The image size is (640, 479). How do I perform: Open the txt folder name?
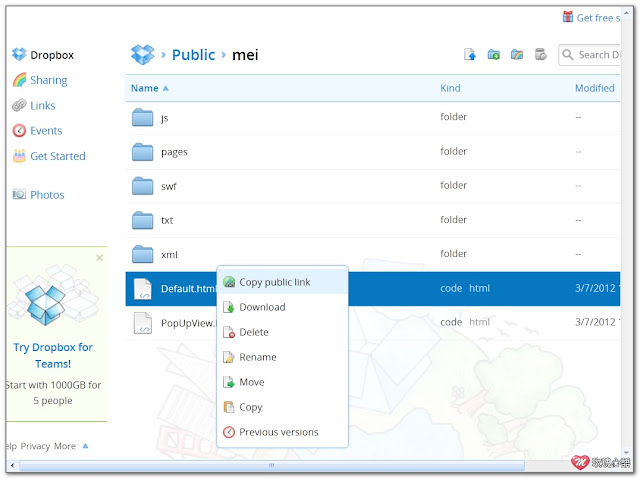(167, 220)
